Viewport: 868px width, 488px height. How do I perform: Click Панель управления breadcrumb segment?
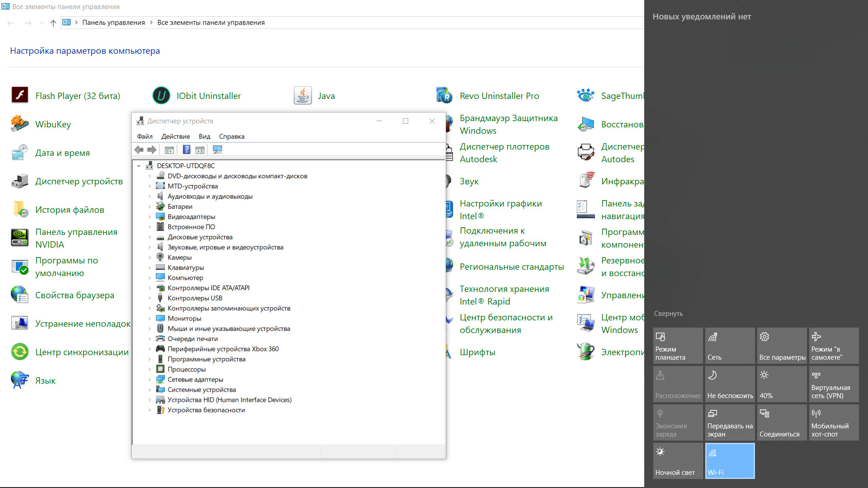point(113,23)
